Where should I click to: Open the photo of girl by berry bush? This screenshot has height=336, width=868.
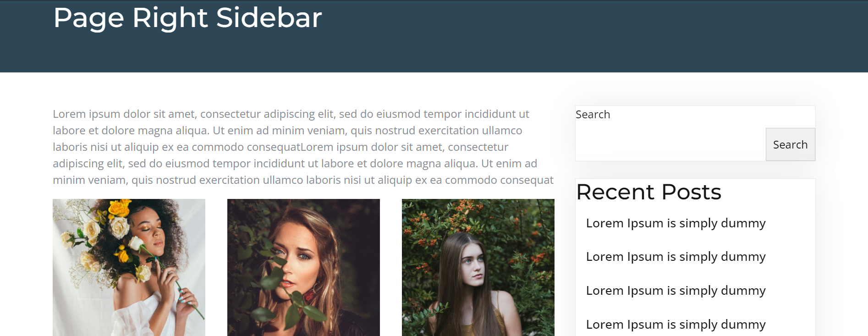(x=478, y=267)
